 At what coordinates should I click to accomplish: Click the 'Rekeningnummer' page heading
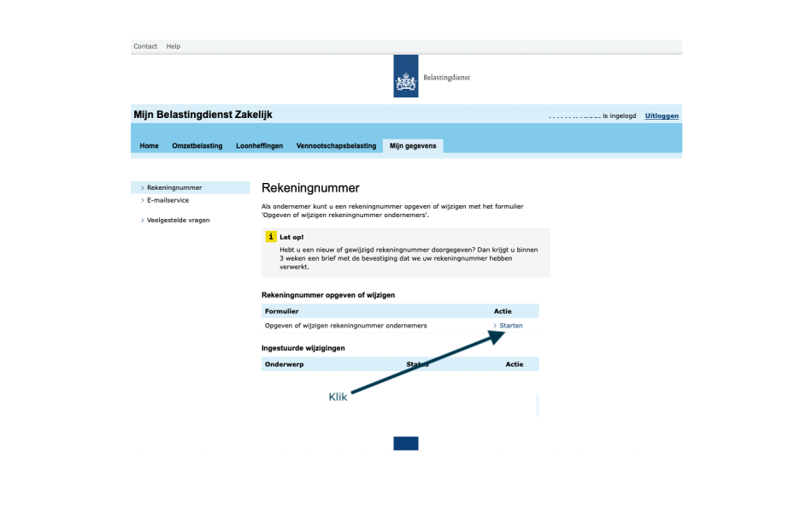[310, 187]
